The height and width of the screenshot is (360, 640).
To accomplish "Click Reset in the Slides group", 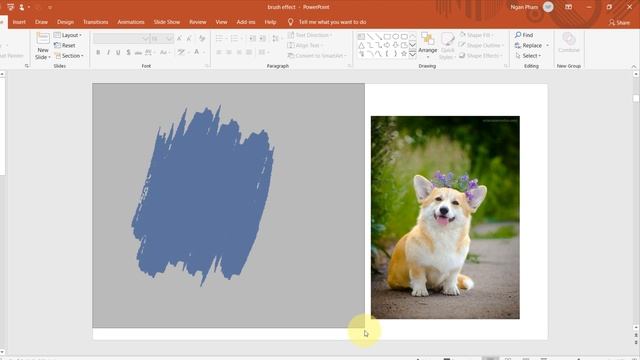I will click(x=64, y=45).
